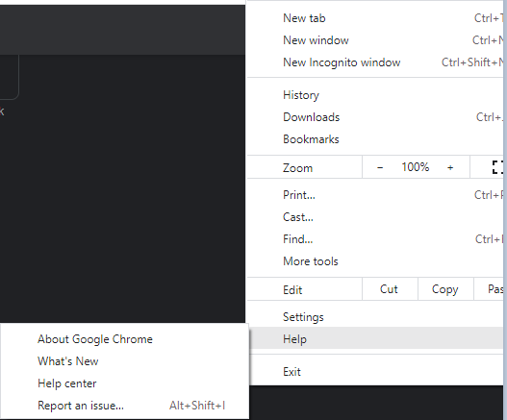Screen dimensions: 507x420
Task: Decrease zoom with minus button
Action: 380,167
